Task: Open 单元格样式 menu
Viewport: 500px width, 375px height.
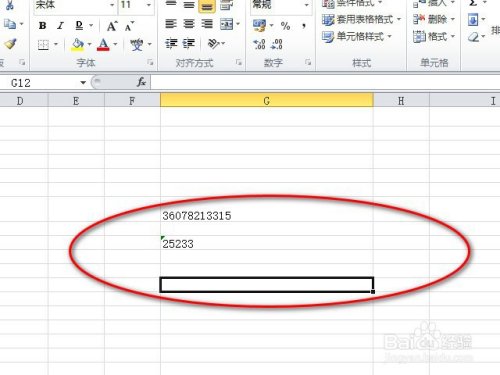Action: [x=357, y=36]
